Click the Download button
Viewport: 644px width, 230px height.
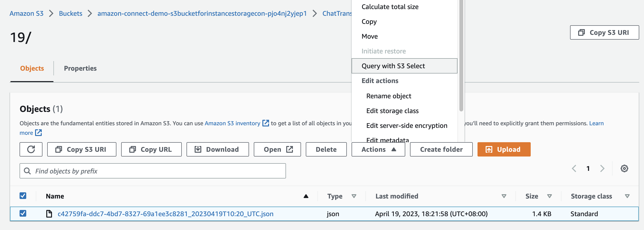coord(218,149)
